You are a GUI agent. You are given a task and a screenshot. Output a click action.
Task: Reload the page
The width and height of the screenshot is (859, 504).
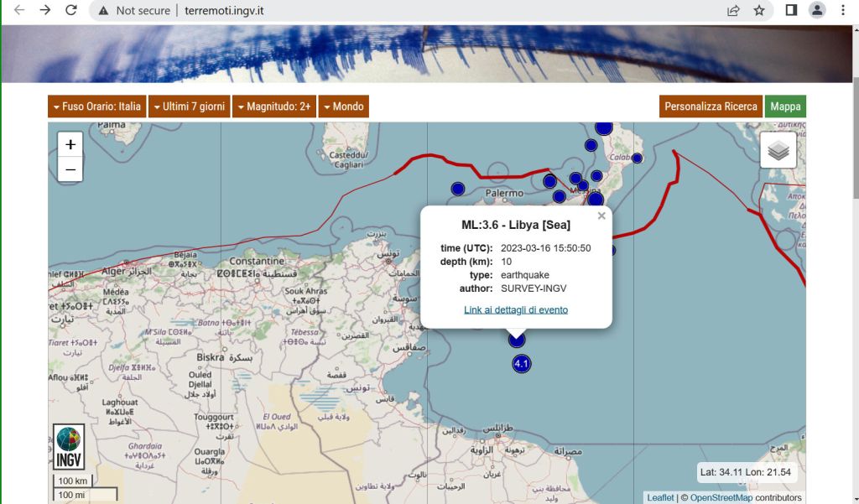click(71, 11)
